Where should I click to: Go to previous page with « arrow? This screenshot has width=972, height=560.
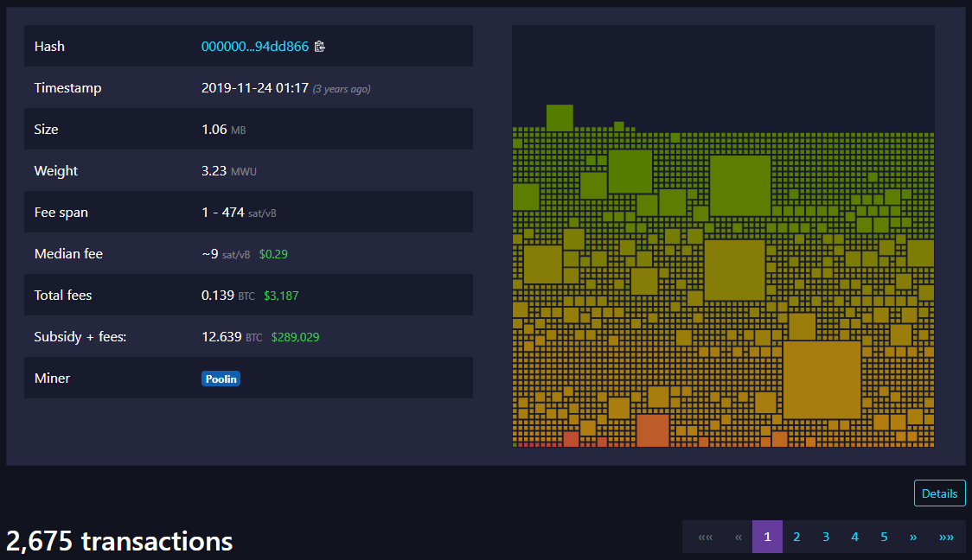point(738,537)
